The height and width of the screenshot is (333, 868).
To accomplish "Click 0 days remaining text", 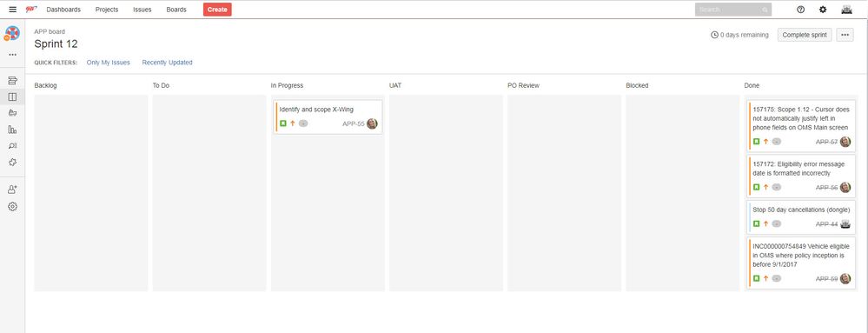I will pos(744,35).
